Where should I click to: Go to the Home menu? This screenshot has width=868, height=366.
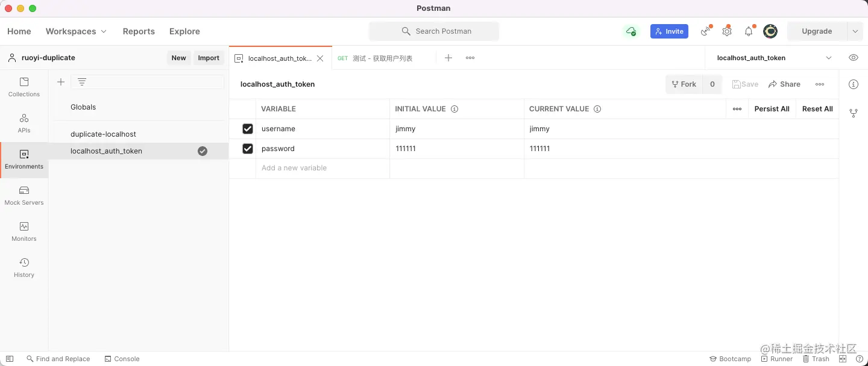[19, 31]
